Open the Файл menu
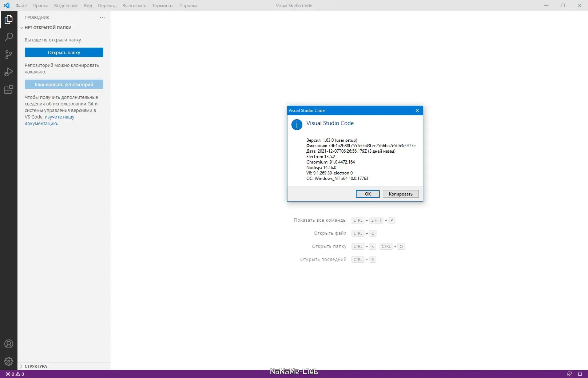 point(21,5)
